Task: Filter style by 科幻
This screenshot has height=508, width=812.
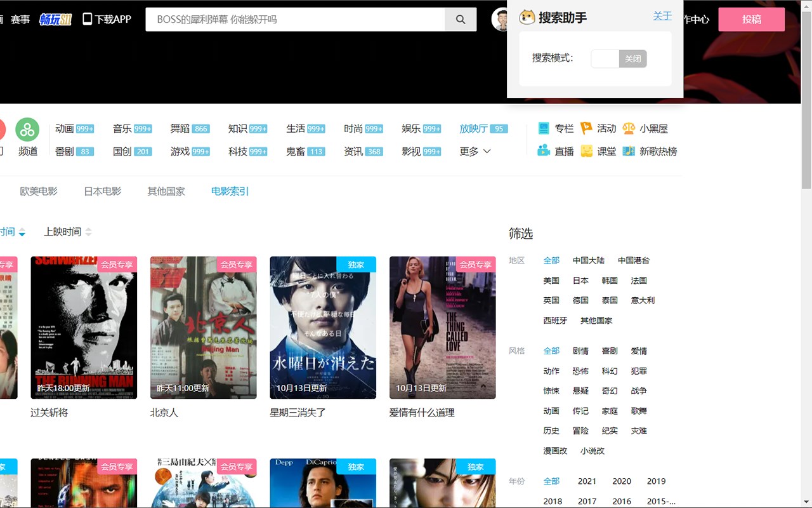Action: [x=610, y=371]
